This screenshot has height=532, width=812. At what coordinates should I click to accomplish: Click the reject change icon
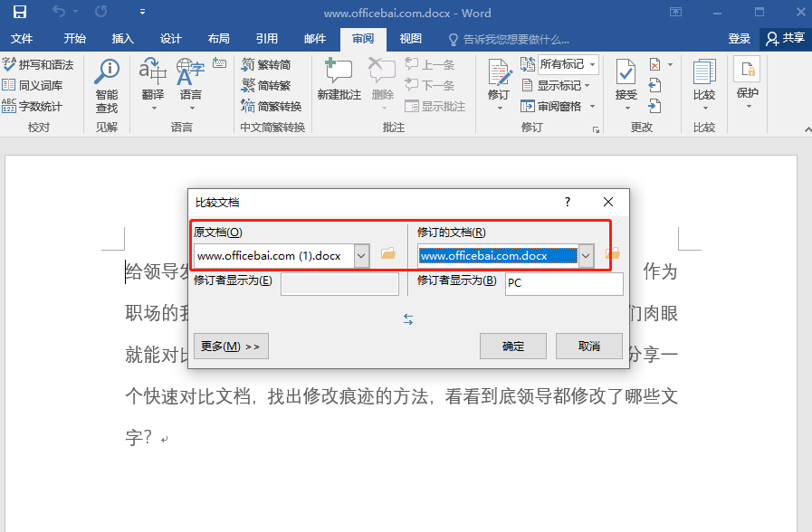[655, 64]
